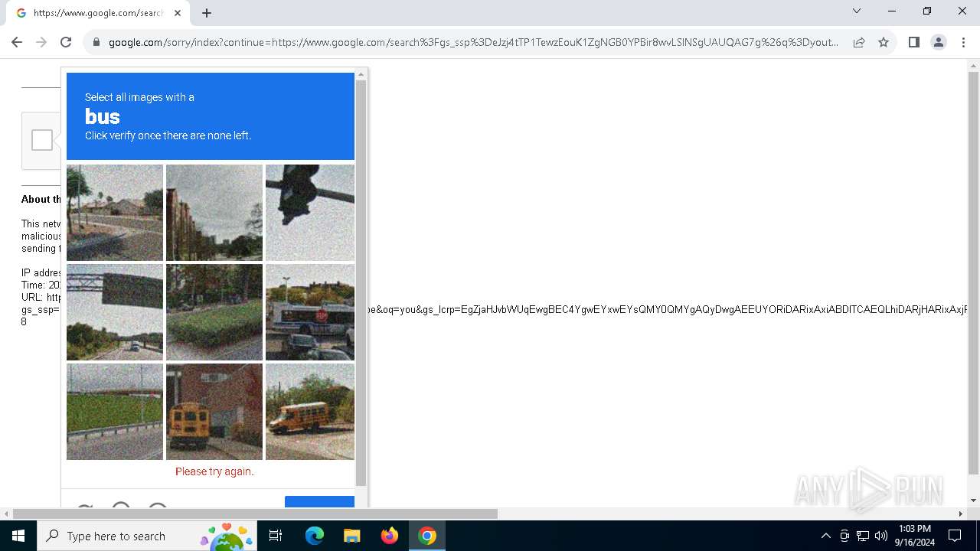Viewport: 980px width, 551px height.
Task: Click captcha panel vertical scrollbar
Action: [361, 283]
